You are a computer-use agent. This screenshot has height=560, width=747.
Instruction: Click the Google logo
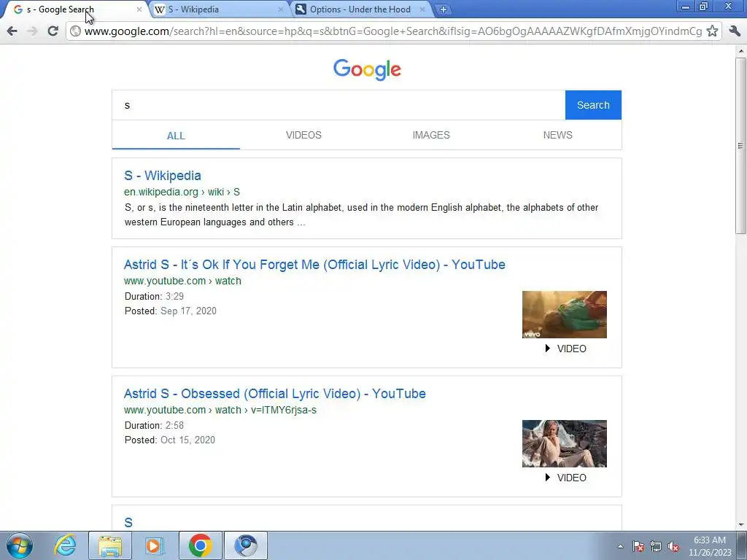367,69
